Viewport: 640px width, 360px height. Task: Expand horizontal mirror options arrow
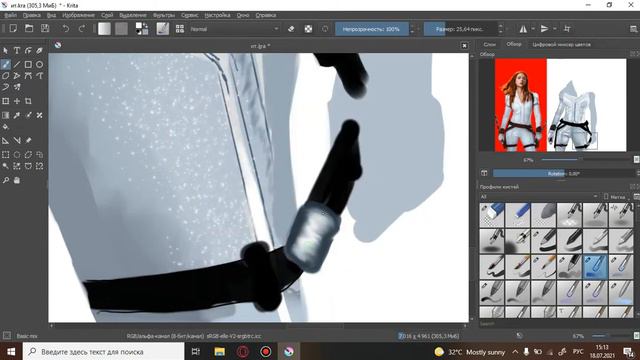tap(533, 29)
